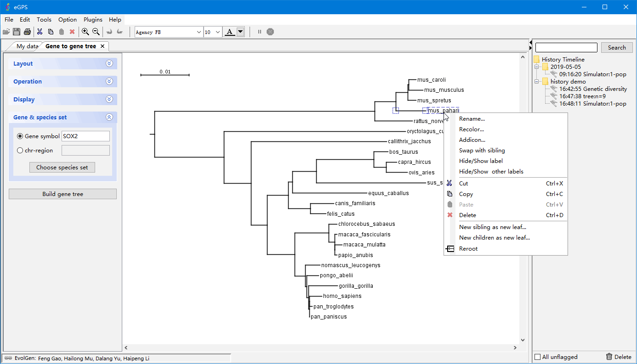Select the chr-region radio button
The image size is (637, 364).
point(20,151)
